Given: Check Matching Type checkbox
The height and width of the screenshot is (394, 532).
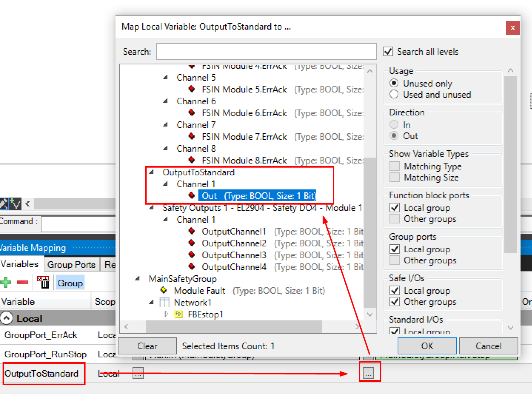Looking at the screenshot, I should click(395, 166).
